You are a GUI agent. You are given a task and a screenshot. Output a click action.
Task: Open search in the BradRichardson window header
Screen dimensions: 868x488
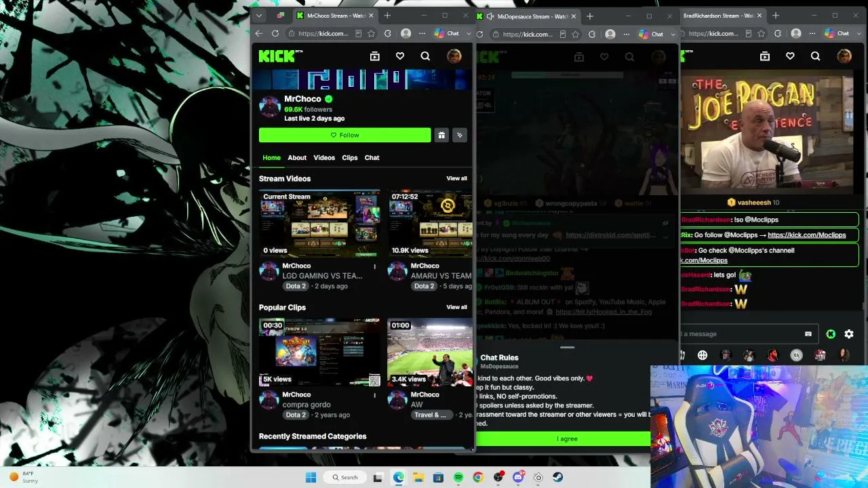[816, 56]
